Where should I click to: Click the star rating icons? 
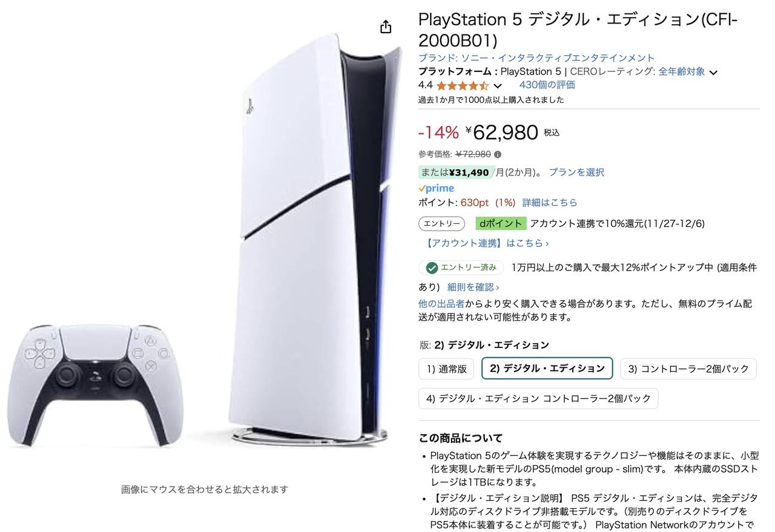(462, 85)
